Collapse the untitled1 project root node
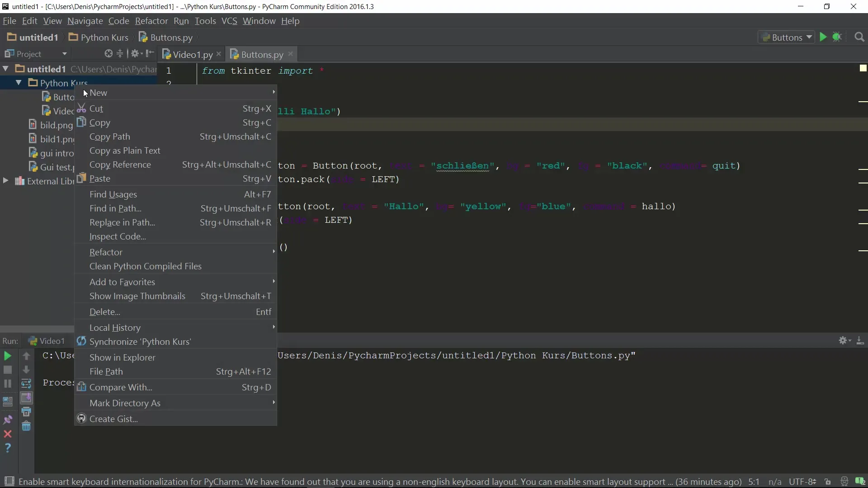The height and width of the screenshot is (488, 868). pyautogui.click(x=6, y=69)
